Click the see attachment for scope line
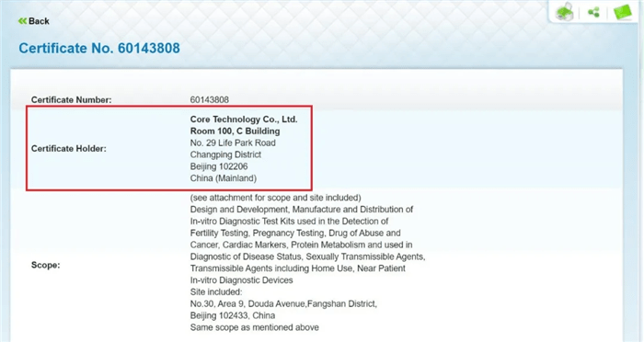 tap(276, 198)
